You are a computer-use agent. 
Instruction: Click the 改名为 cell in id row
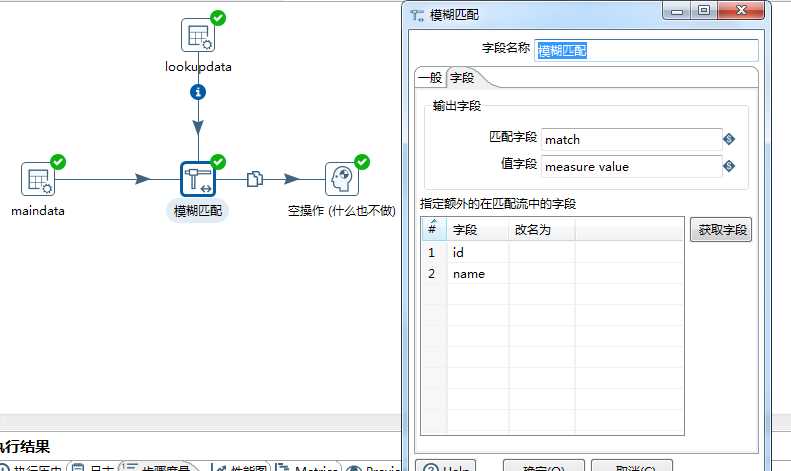click(x=542, y=252)
